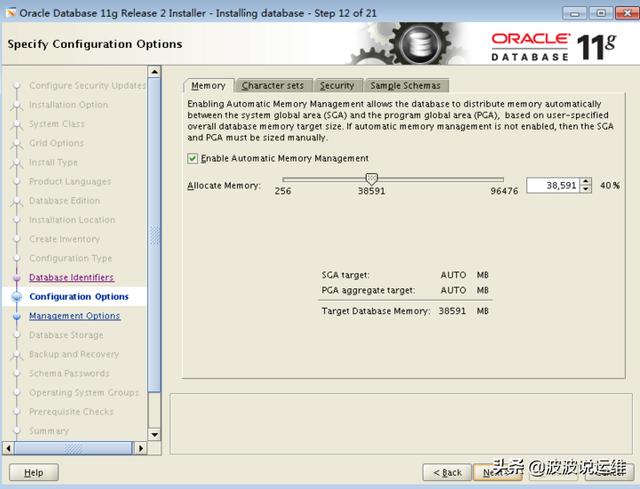Click the Backup and Recovery step text

[x=74, y=354]
